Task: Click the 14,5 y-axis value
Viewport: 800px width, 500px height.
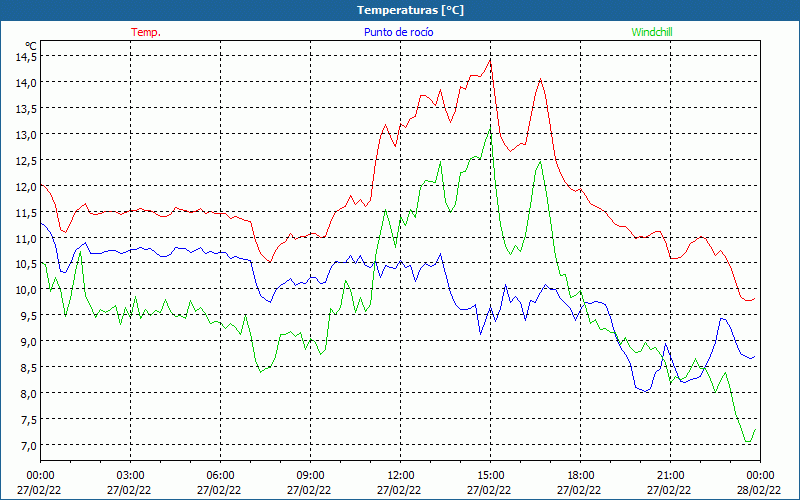Action: tap(26, 57)
